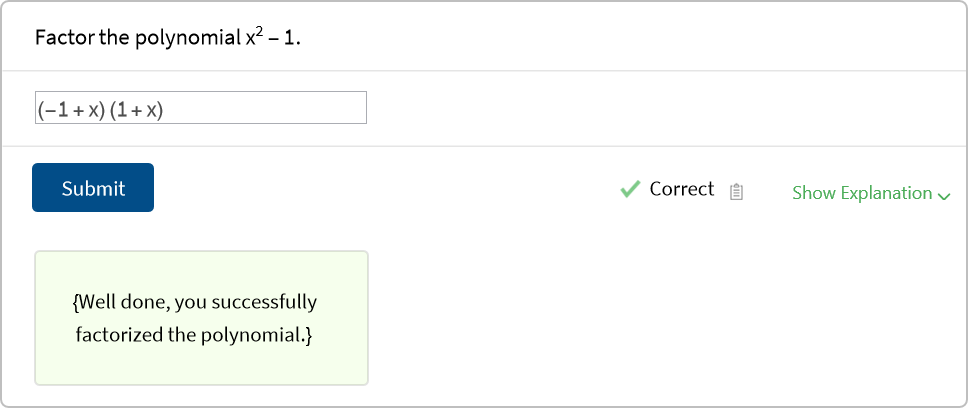Open the Show Explanation link
Viewport: 968px width, 408px height.
862,193
